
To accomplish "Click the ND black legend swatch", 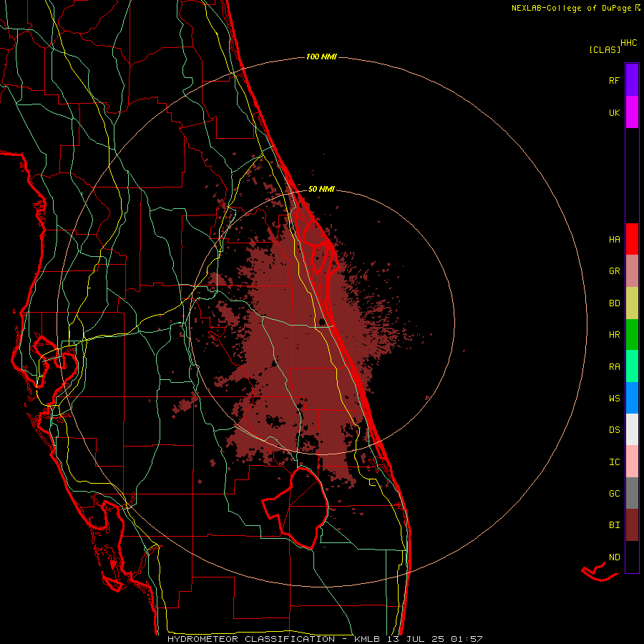I will click(x=632, y=557).
